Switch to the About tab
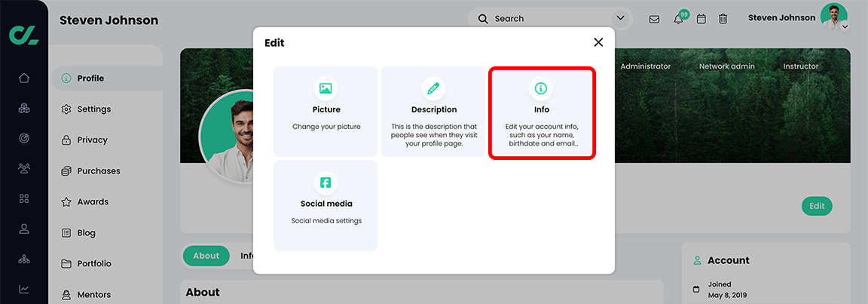This screenshot has height=304, width=868. (x=206, y=256)
